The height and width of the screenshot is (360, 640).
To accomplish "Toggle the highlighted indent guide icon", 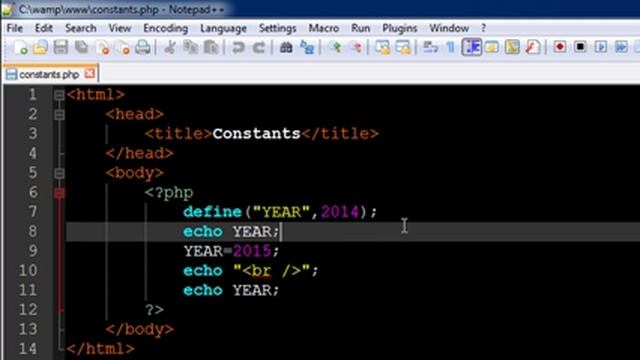I will click(x=471, y=47).
